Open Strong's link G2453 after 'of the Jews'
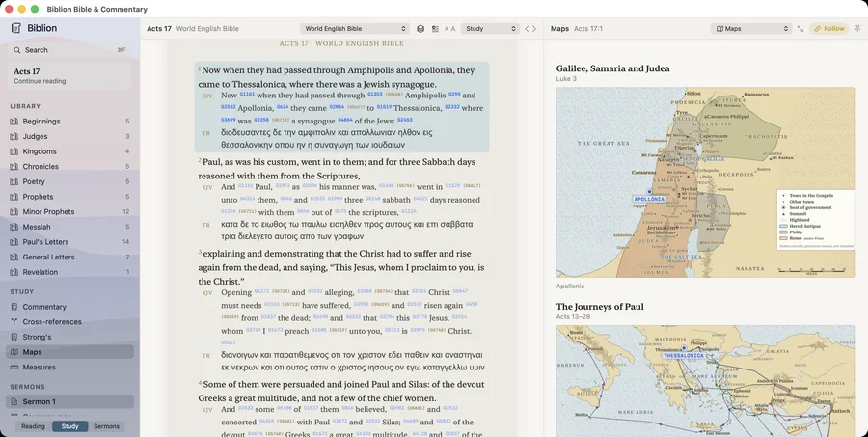This screenshot has width=868, height=437. pos(405,120)
